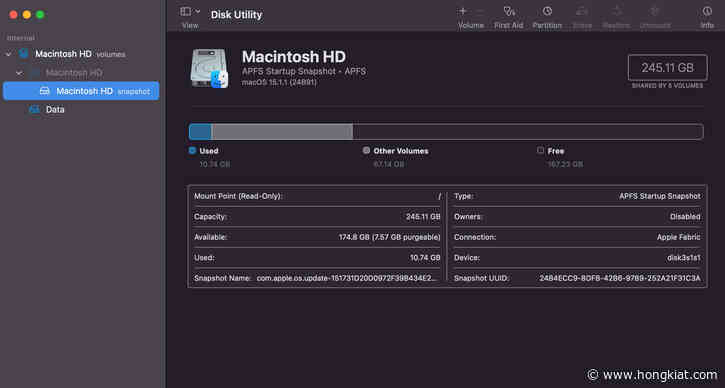Click the Type value APFS Startup Snapshot
The image size is (725, 388).
click(660, 197)
